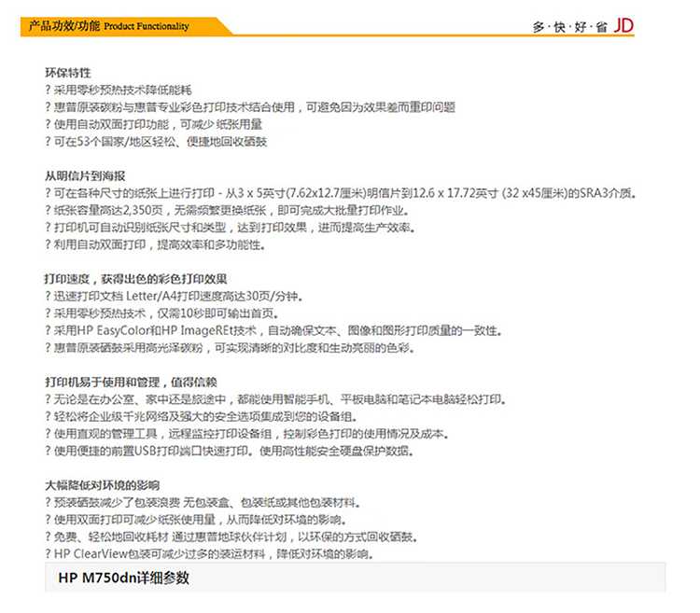Click the line about 惠普地球伙伴计划
Screen dimensions: 700x613
click(x=230, y=536)
